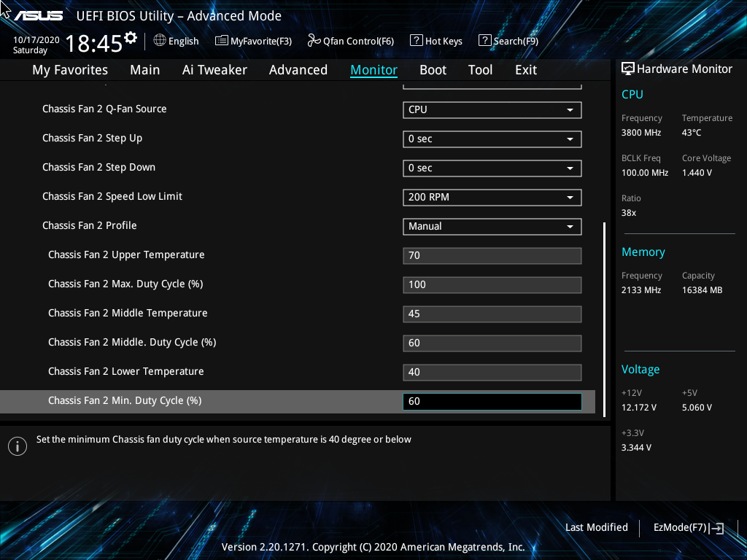This screenshot has width=747, height=560.
Task: Select the Monitor tab
Action: [374, 70]
